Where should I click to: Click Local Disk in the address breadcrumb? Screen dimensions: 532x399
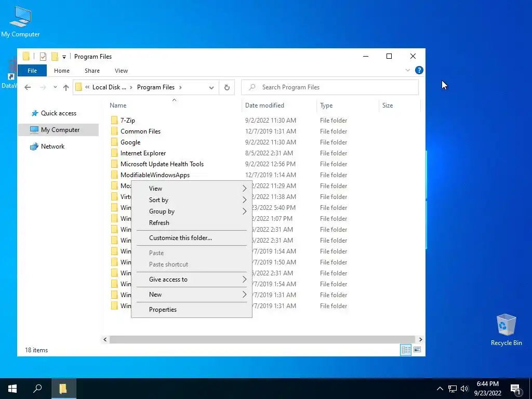109,87
